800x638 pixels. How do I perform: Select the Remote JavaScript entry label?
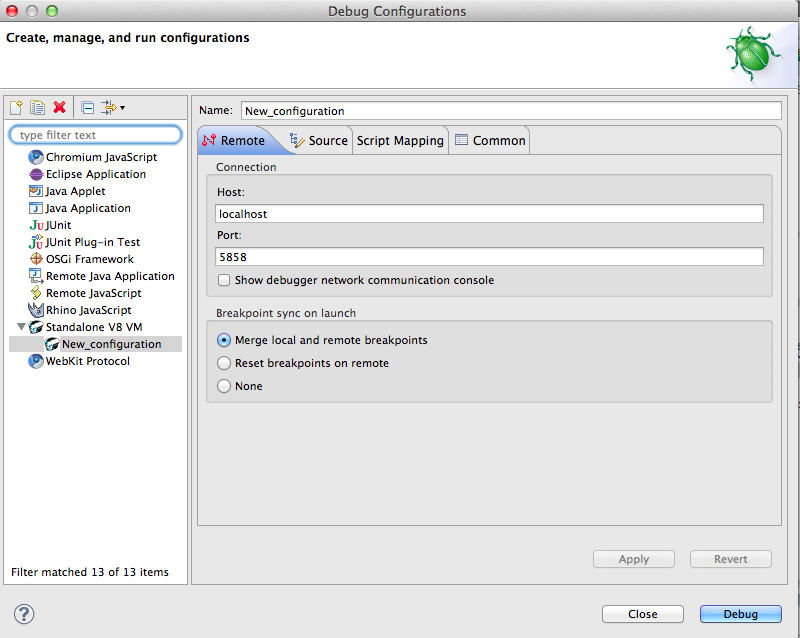tap(93, 293)
